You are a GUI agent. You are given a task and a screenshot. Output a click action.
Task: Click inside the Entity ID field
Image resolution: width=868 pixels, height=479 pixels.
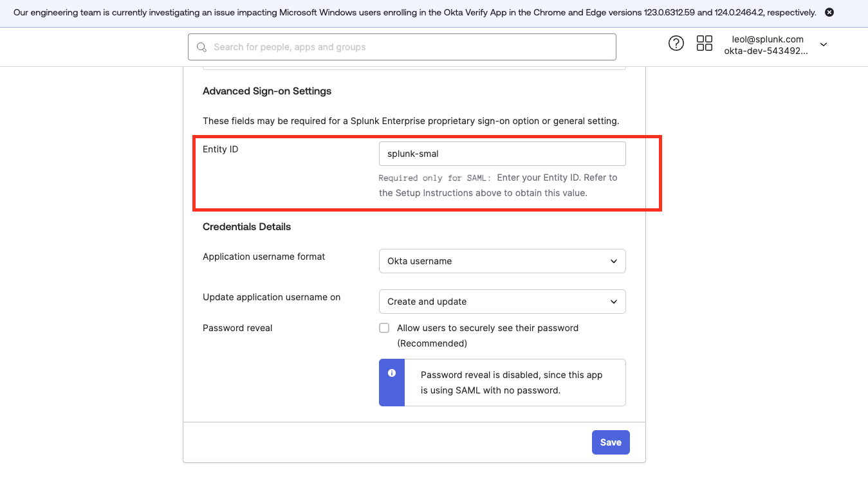click(502, 154)
